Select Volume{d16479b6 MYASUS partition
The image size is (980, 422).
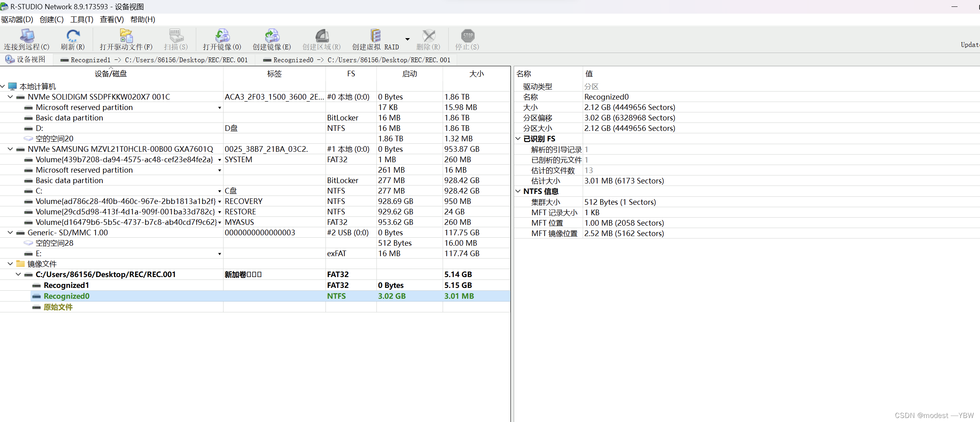255,222
